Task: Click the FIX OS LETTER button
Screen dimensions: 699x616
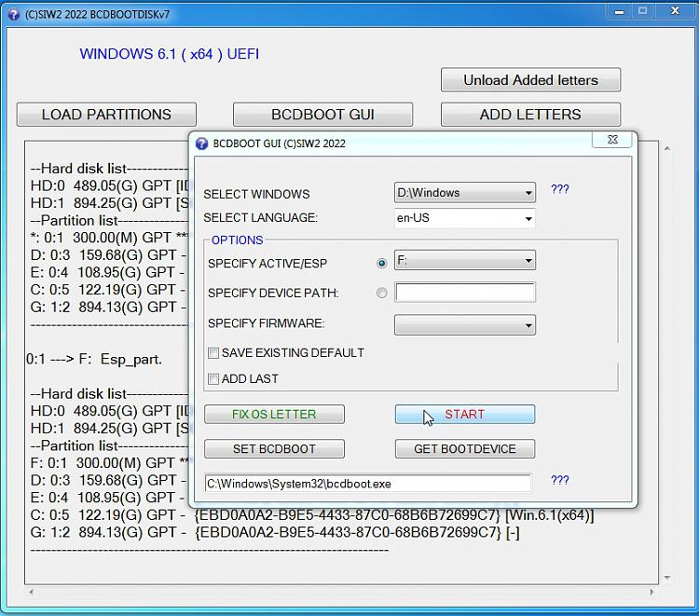Action: [274, 414]
